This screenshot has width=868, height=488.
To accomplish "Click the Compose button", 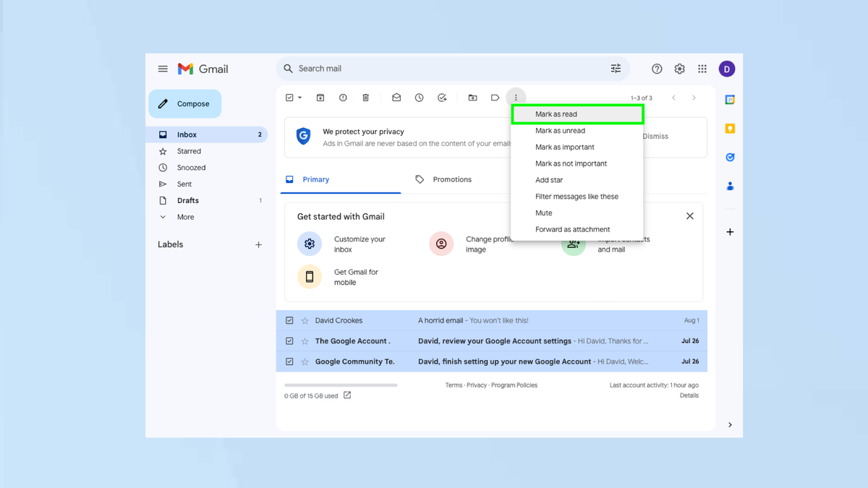I will pos(184,103).
